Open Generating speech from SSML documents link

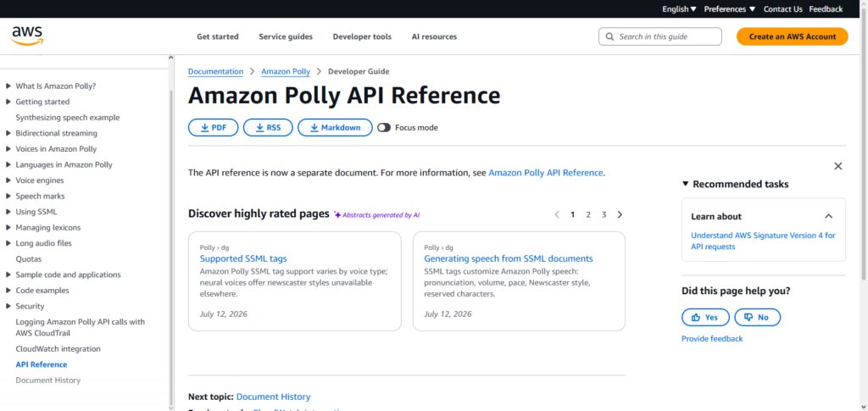(509, 258)
